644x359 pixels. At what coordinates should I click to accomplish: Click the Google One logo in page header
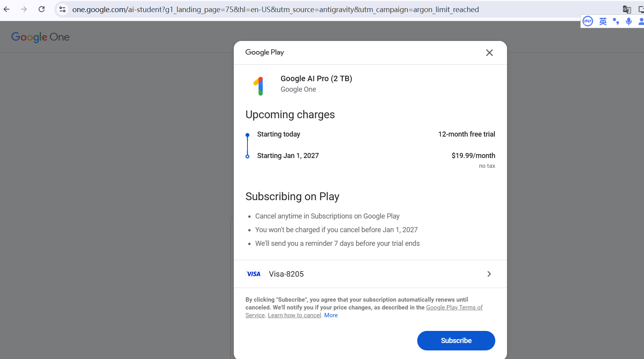[x=40, y=37]
